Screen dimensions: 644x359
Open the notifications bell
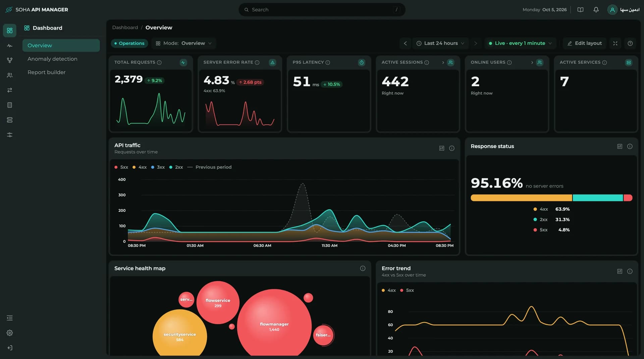[x=596, y=10]
